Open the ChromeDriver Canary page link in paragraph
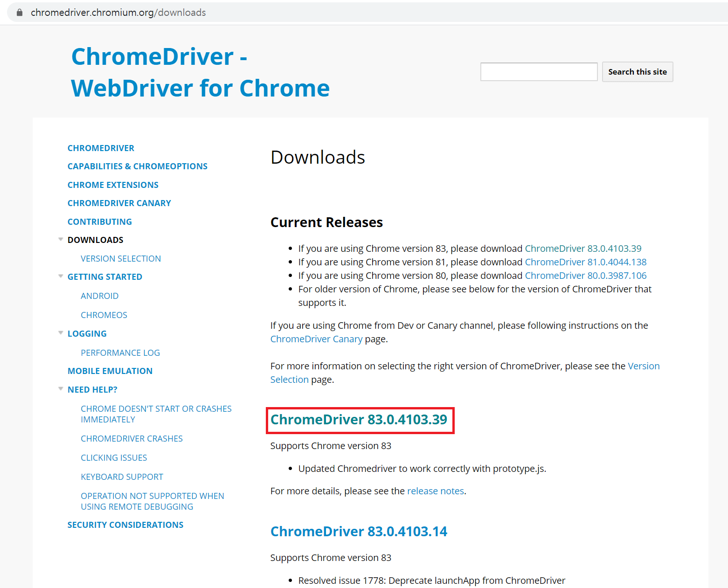The image size is (728, 588). tap(316, 339)
